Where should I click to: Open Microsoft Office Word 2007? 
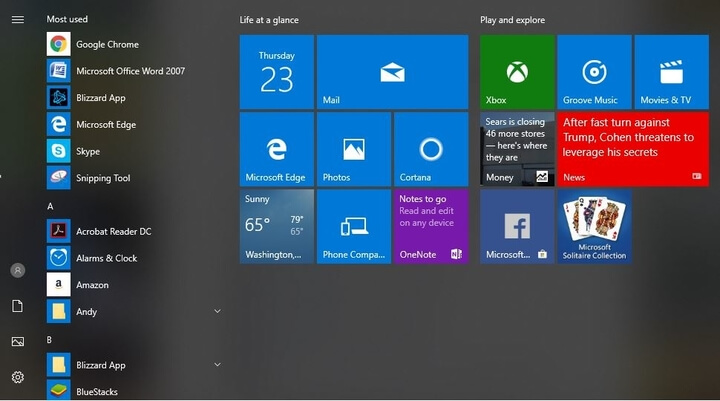point(133,71)
